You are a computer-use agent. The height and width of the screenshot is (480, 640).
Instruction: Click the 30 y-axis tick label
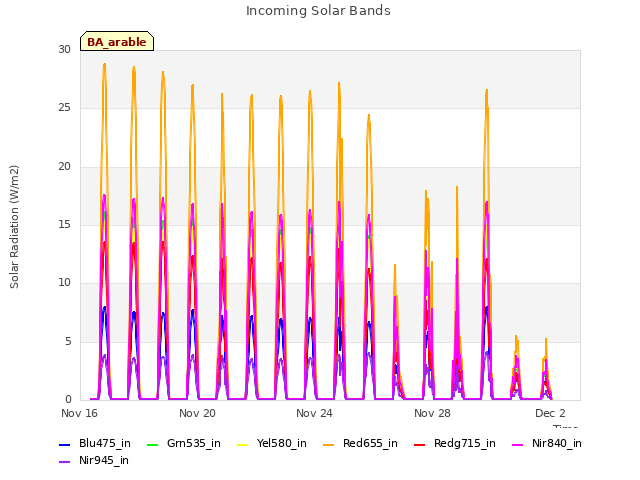point(64,49)
